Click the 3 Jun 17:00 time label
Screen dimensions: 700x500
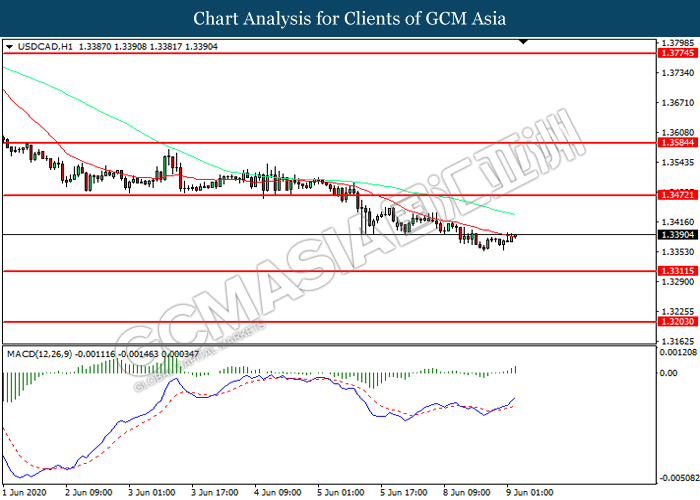tap(215, 492)
